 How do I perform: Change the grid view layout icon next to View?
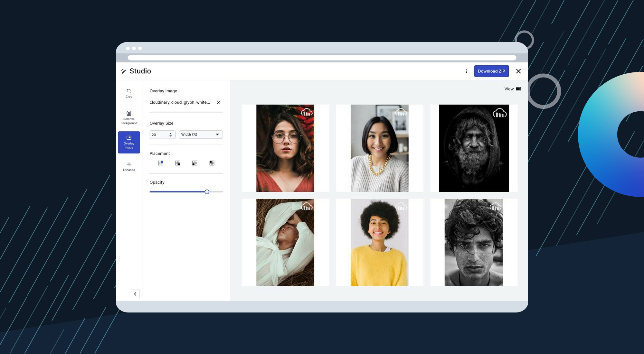pos(518,89)
